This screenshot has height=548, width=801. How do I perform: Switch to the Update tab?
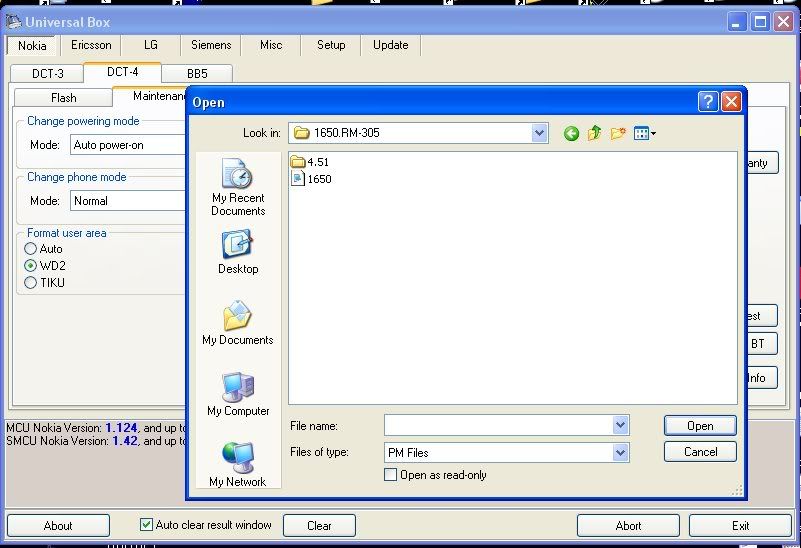[x=391, y=45]
